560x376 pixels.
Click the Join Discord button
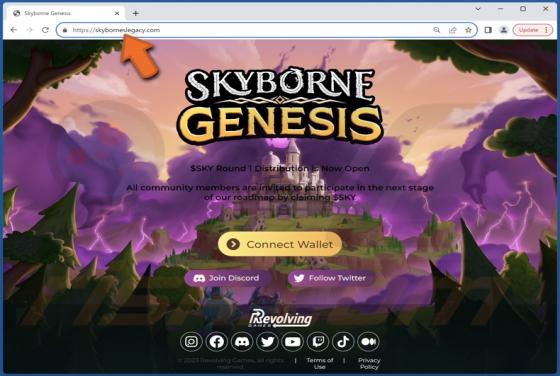[x=227, y=278]
